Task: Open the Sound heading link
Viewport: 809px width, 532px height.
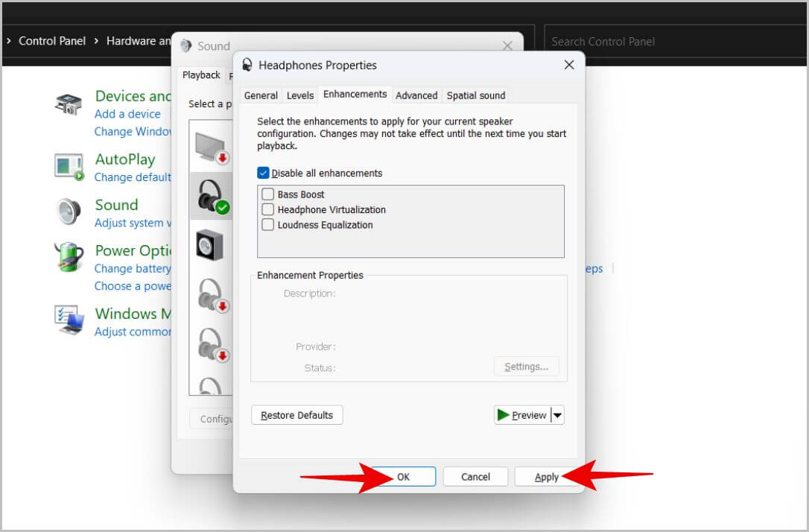Action: (117, 205)
